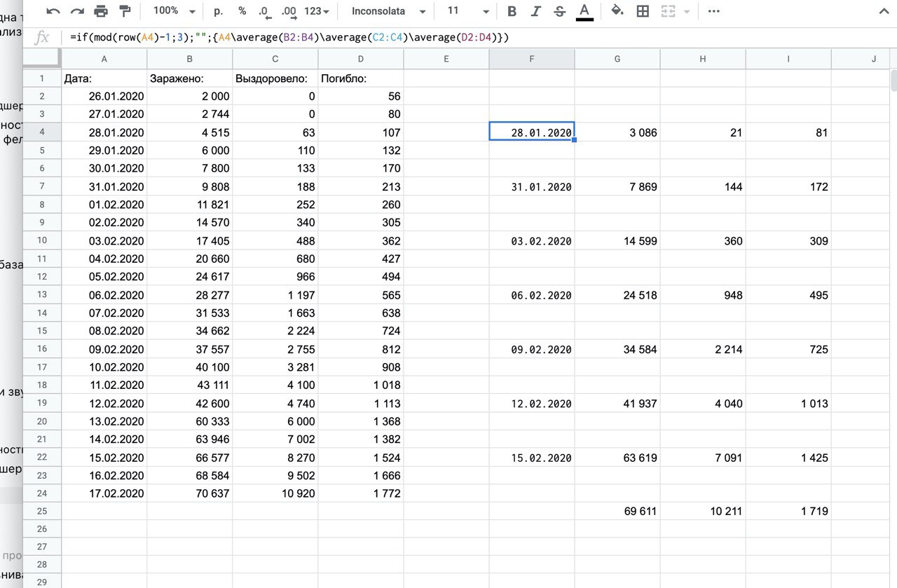Select cell with value 1 772
The width and height of the screenshot is (897, 588).
(x=361, y=493)
